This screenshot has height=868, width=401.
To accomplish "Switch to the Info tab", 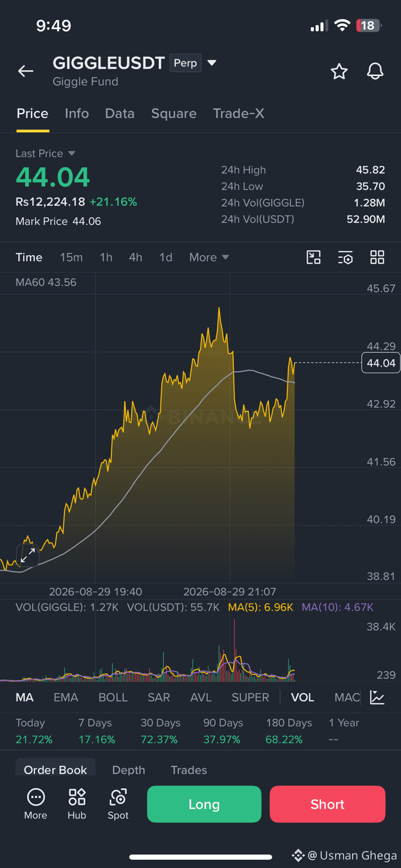I will coord(77,113).
